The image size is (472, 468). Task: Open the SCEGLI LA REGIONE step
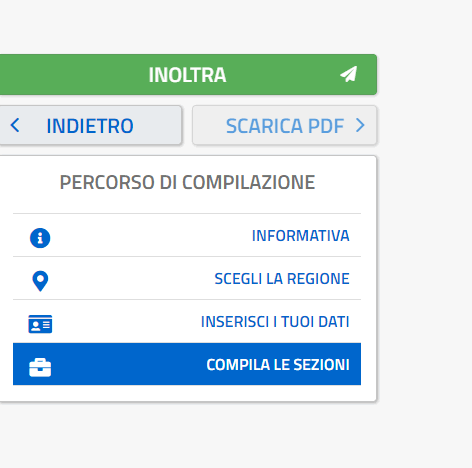click(282, 279)
